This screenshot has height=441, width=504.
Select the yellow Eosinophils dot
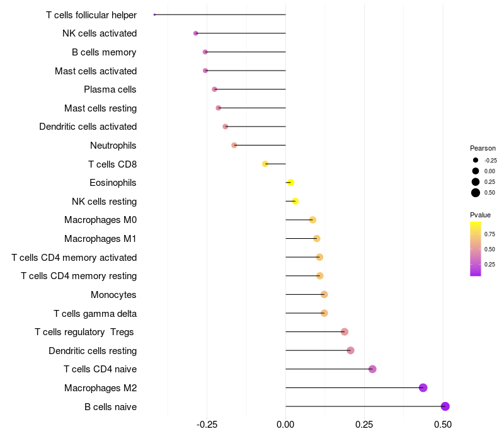coord(290,183)
